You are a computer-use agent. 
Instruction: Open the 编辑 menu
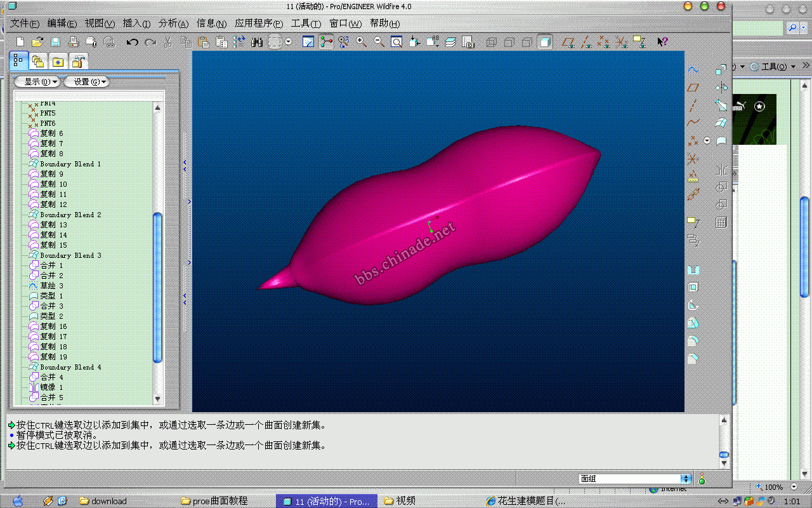click(62, 23)
